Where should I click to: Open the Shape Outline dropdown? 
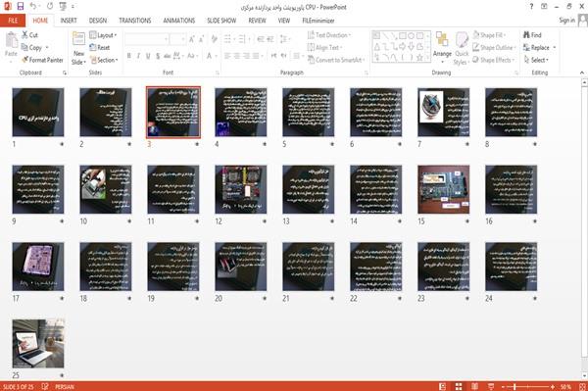coord(494,47)
